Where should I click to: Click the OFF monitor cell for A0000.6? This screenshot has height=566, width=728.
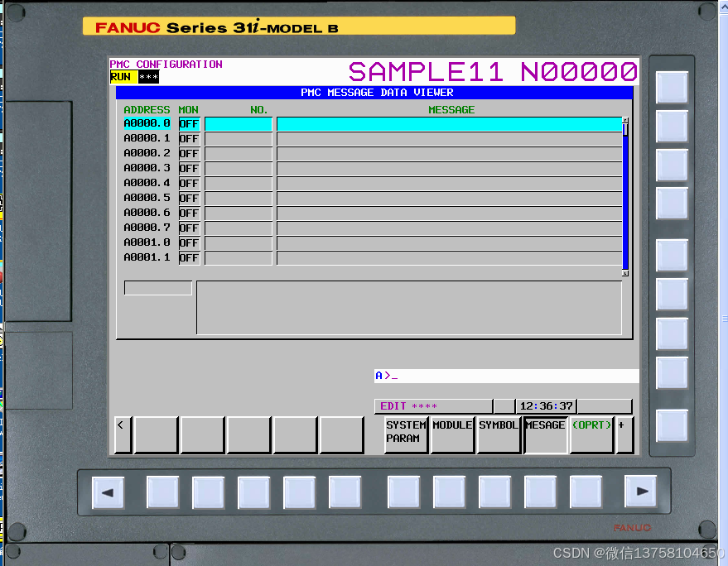[189, 213]
